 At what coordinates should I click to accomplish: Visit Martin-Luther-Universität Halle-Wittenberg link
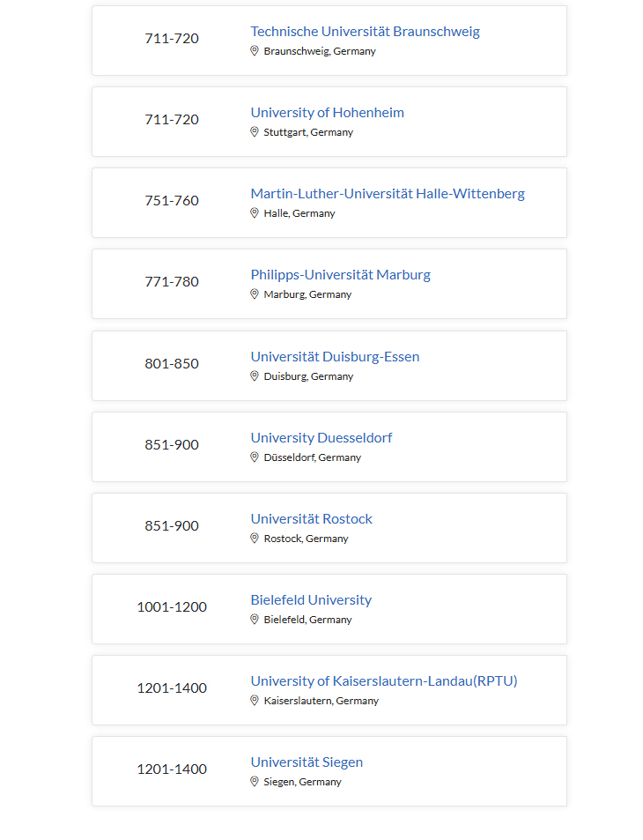[387, 194]
